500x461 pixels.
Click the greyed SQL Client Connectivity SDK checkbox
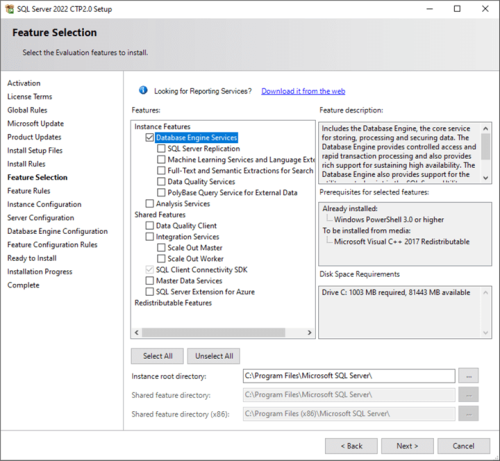150,269
